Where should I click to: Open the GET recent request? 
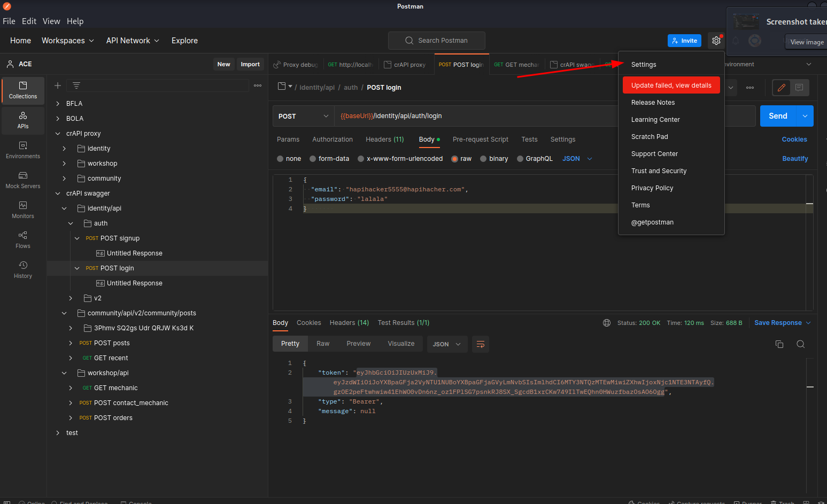click(x=111, y=358)
